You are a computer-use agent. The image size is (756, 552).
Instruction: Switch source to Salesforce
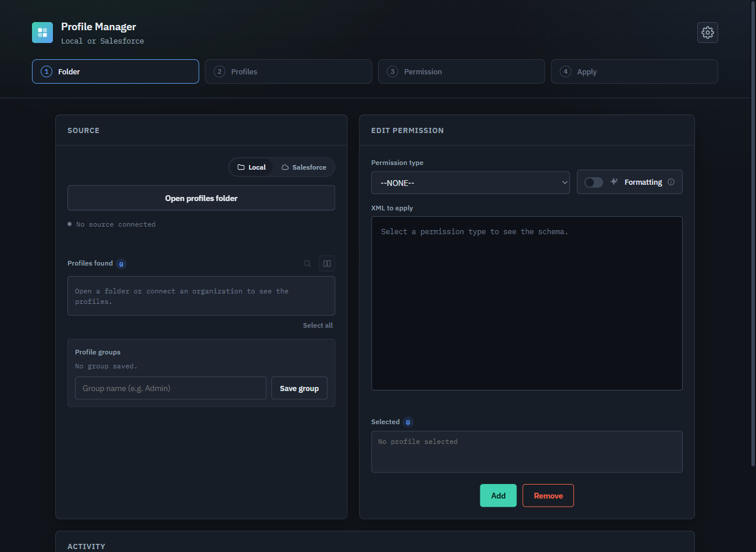(x=304, y=167)
